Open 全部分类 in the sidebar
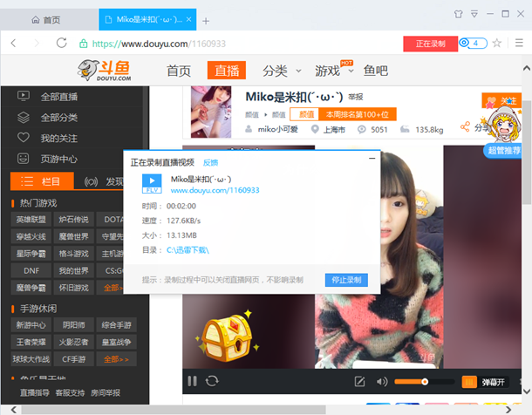532x415 pixels. [x=59, y=118]
